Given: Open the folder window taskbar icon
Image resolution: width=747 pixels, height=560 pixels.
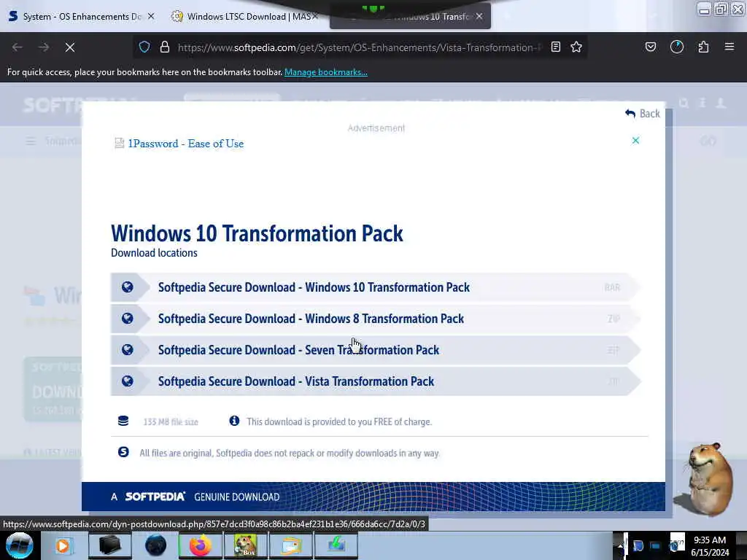Looking at the screenshot, I should tap(291, 545).
